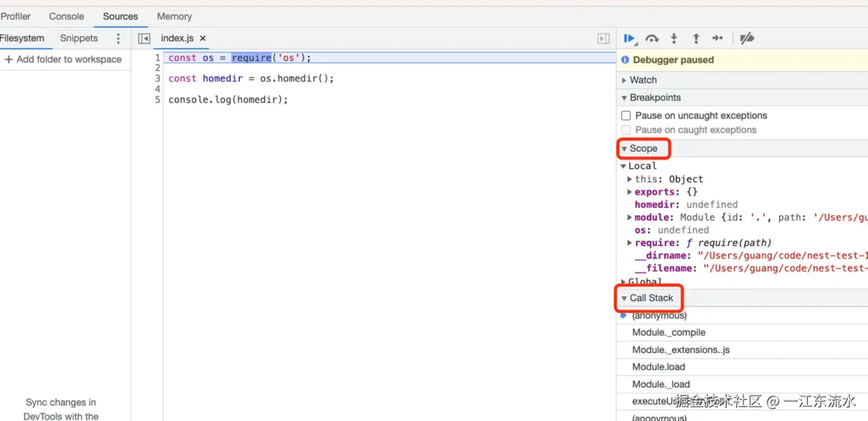868x421 pixels.
Task: Toggle Pause on caught exceptions checkbox
Action: pos(626,130)
